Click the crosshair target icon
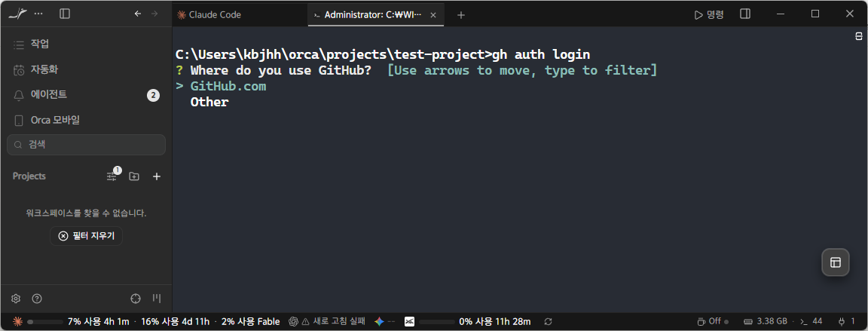 (x=136, y=299)
